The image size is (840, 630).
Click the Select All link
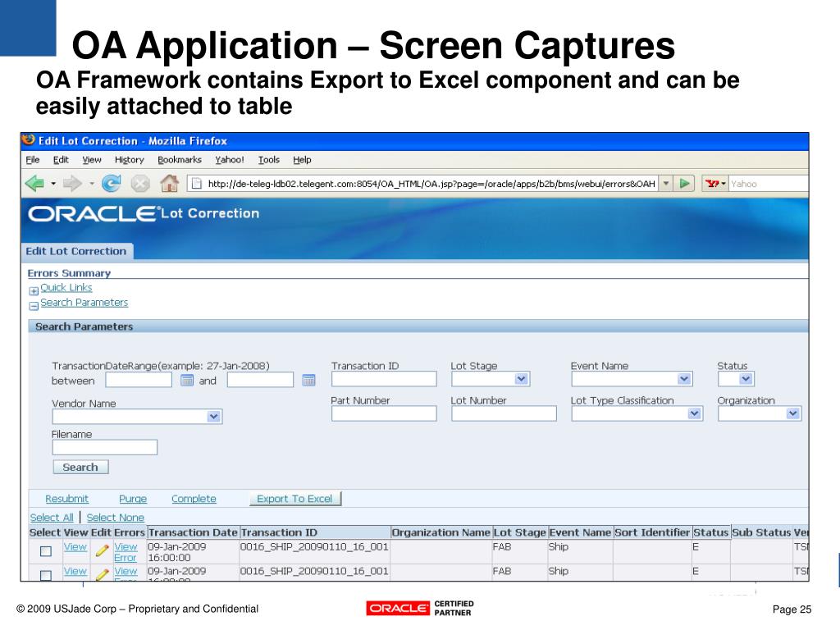[52, 518]
